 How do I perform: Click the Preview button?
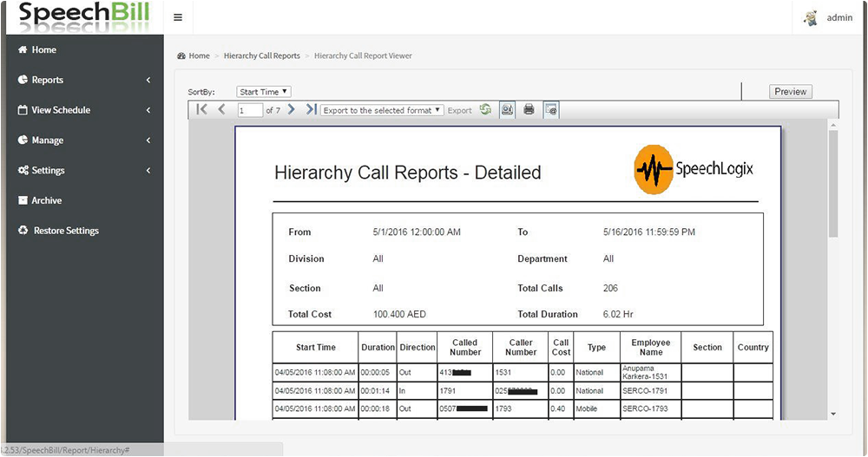pyautogui.click(x=790, y=92)
